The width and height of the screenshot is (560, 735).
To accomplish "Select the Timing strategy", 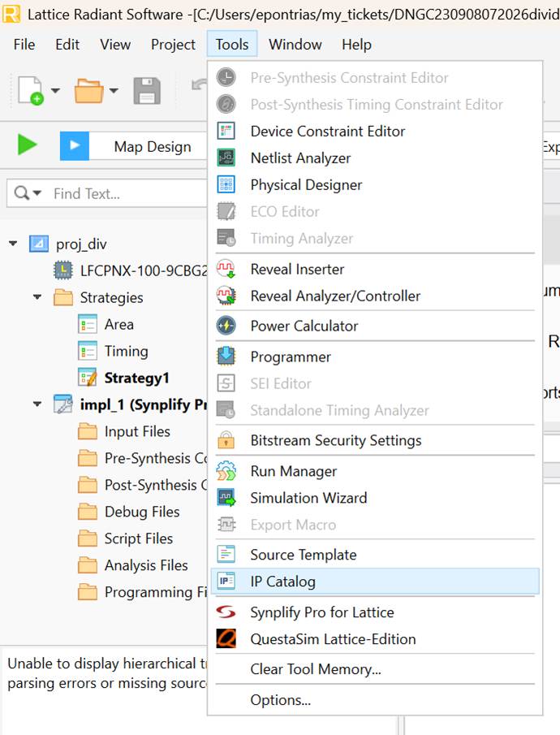I will click(x=126, y=351).
